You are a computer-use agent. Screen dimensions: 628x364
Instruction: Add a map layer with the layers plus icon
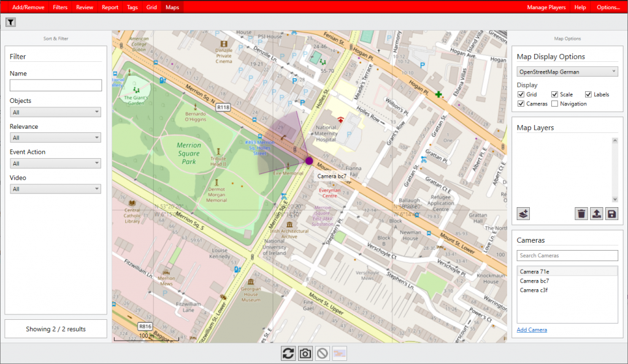click(x=524, y=214)
